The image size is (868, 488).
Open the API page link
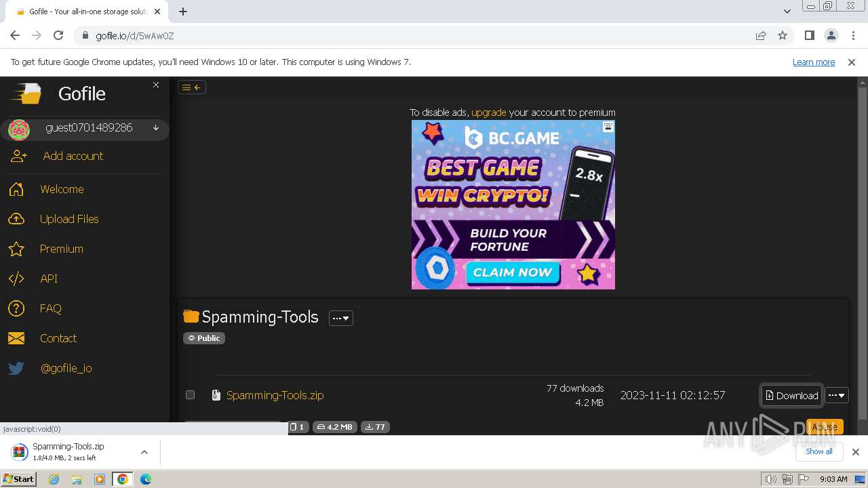click(x=49, y=279)
